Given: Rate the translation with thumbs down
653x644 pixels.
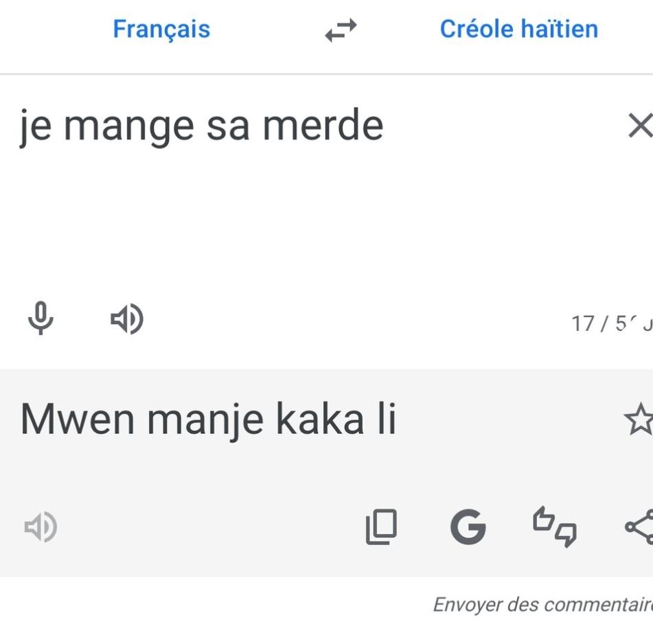Looking at the screenshot, I should click(x=566, y=535).
